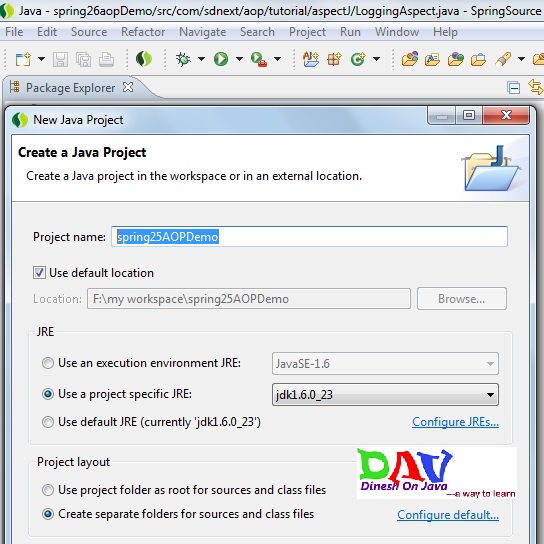Click the Configure JREs... link
The width and height of the screenshot is (544, 544).
(x=456, y=422)
